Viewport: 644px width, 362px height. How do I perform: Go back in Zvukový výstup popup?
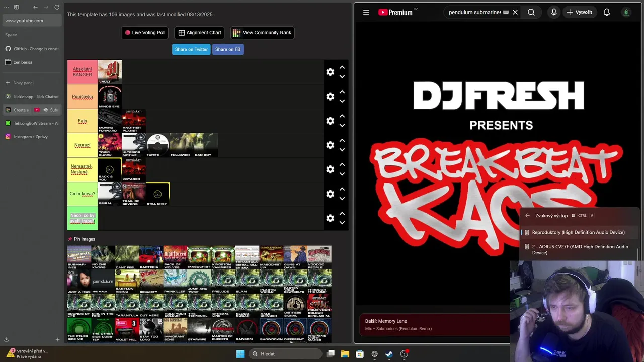coord(527,216)
